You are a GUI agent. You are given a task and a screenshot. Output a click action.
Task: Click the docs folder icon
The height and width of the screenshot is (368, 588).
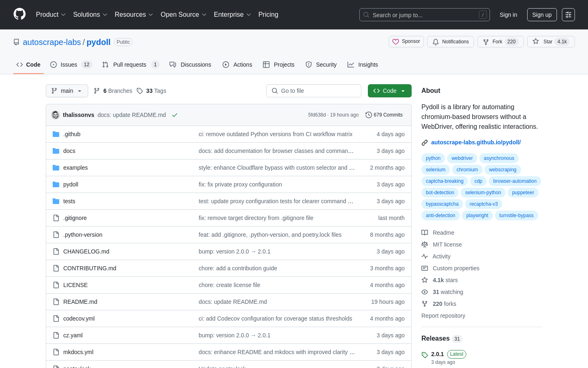point(56,151)
